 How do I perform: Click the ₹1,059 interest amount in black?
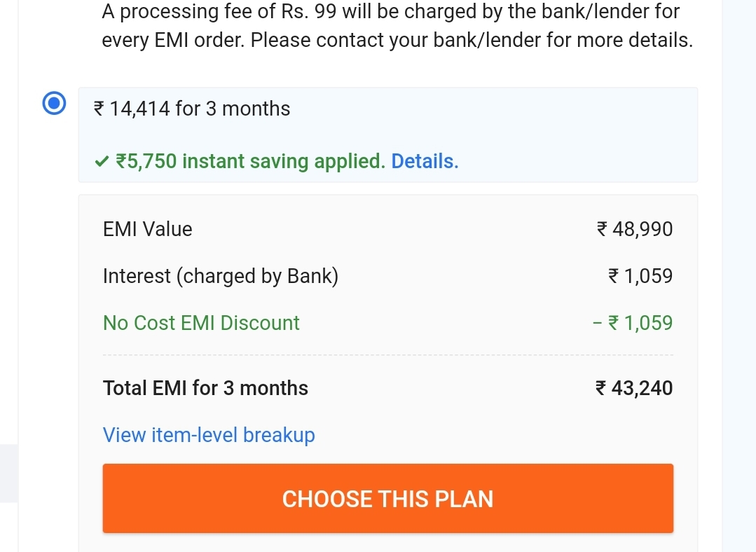[640, 276]
